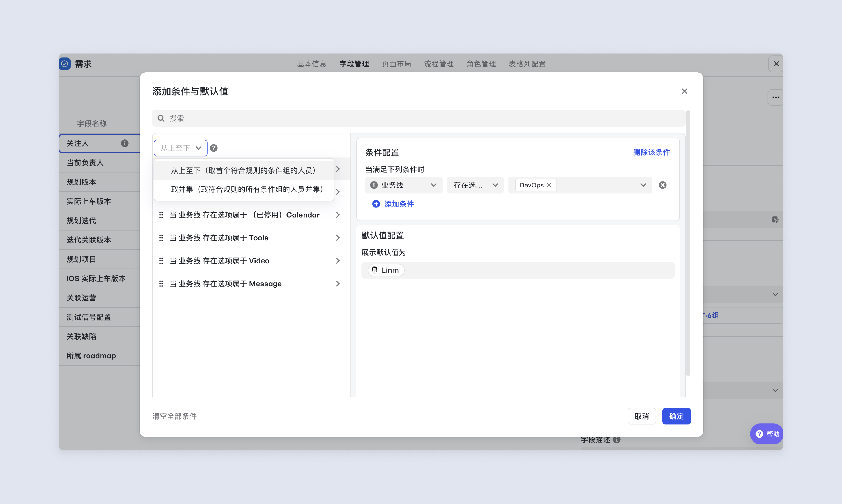Open rule 当 业务线 存在选项属于 Message

[x=251, y=284]
